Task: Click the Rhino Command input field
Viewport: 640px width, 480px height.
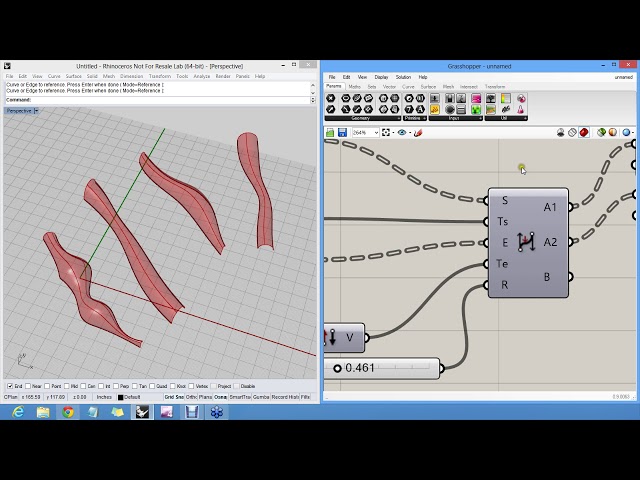Action: pos(158,100)
